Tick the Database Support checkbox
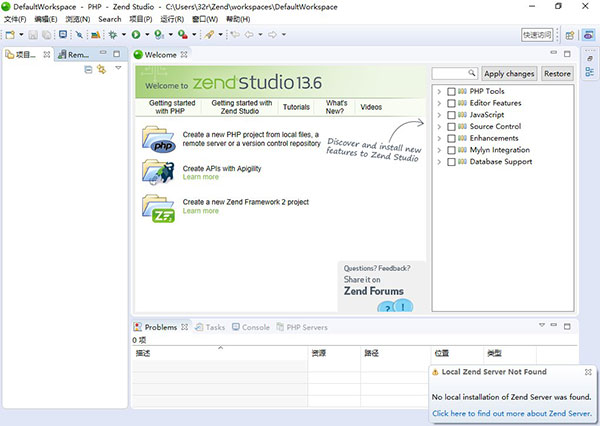The image size is (600, 426). point(452,162)
